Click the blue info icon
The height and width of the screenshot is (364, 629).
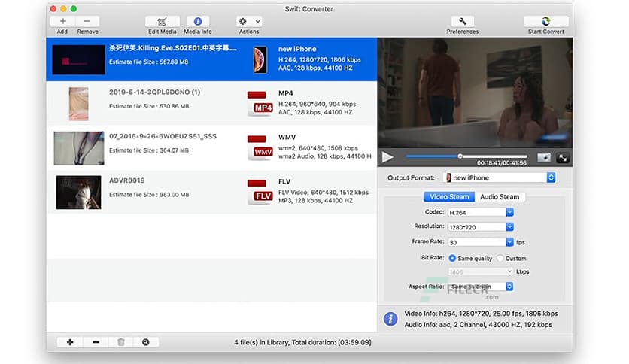(390, 319)
